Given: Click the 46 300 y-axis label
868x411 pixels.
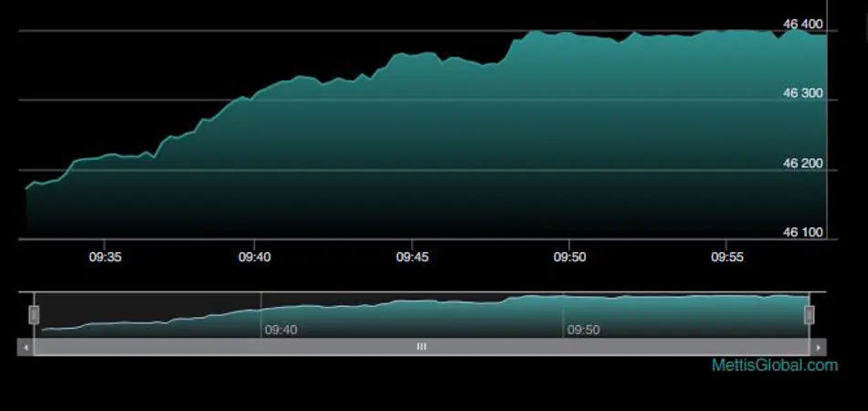Looking at the screenshot, I should (803, 93).
